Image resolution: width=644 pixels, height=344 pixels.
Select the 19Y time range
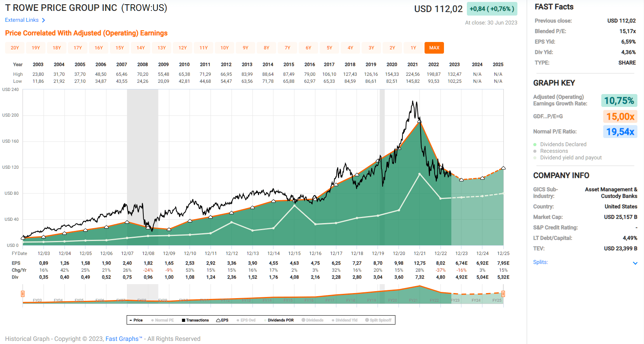(x=36, y=48)
